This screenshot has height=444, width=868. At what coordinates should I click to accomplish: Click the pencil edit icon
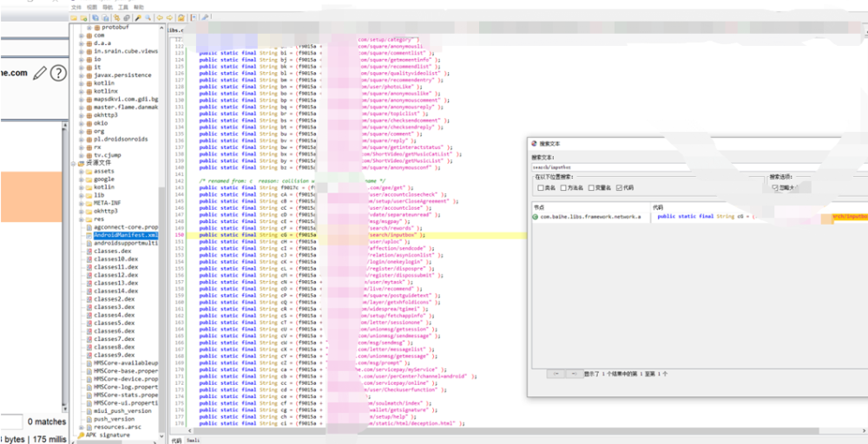pos(39,74)
